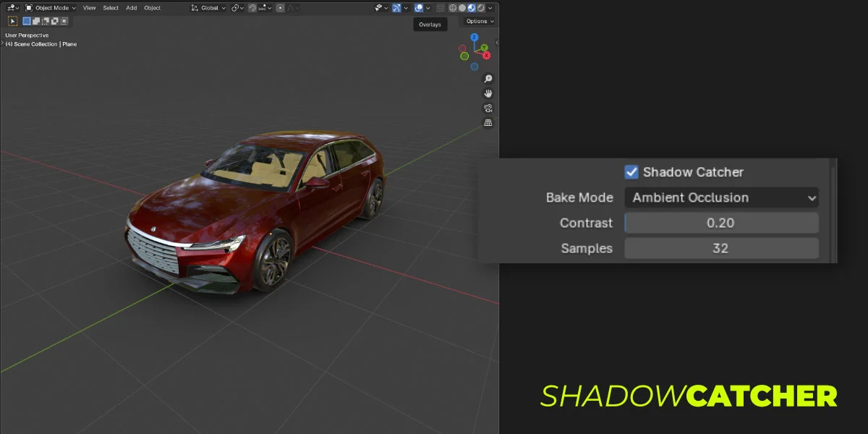Open the Object Mode dropdown
868x434 pixels.
tap(51, 7)
